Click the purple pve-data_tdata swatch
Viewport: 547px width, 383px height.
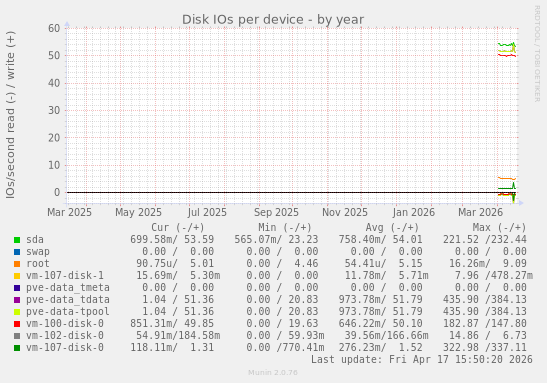[17, 300]
